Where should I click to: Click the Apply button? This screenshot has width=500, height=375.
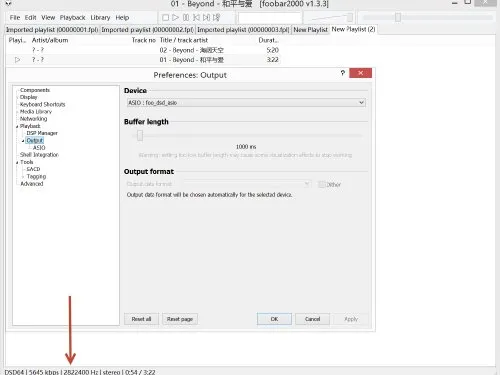[x=351, y=319]
